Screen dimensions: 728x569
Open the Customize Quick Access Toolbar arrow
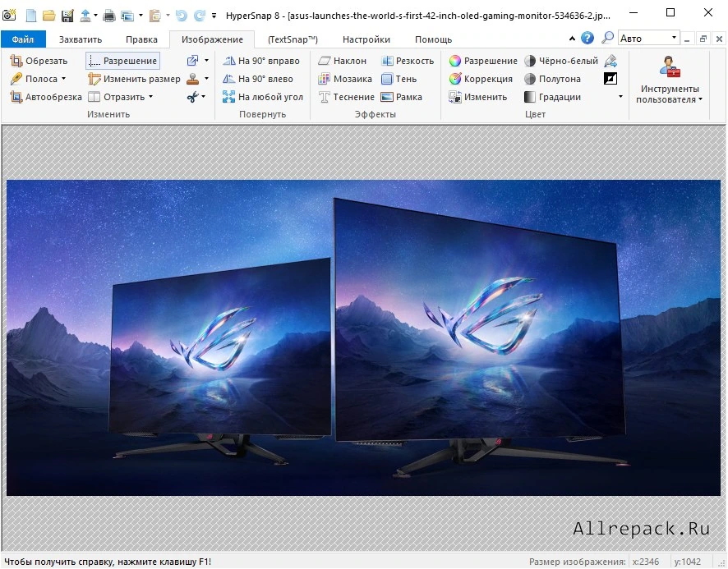coord(214,16)
